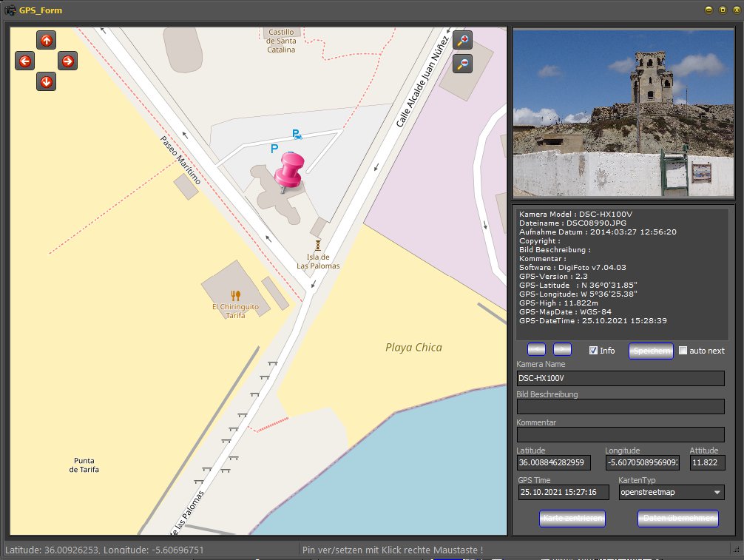This screenshot has height=560, width=744.
Task: Click the pan-left arrow on the map
Action: tap(24, 61)
